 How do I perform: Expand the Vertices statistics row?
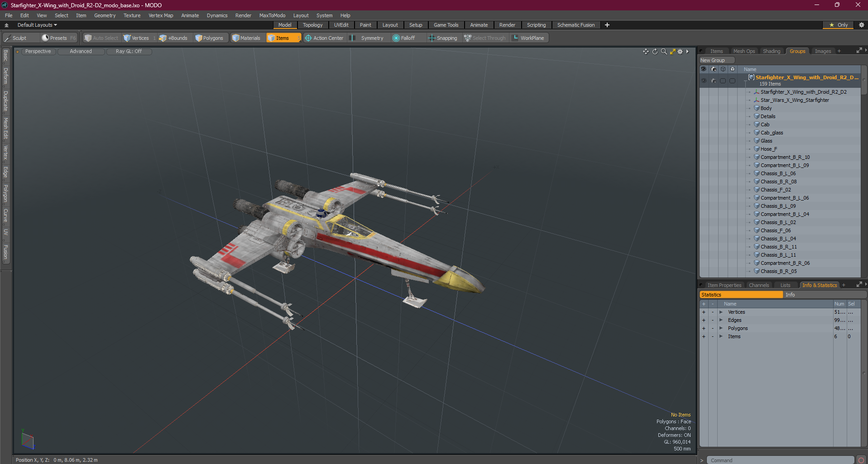721,312
